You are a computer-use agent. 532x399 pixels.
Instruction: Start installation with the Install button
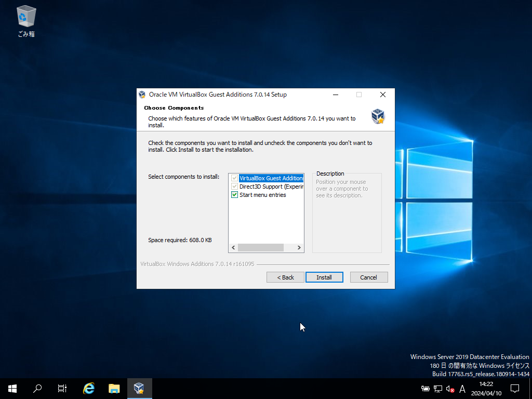point(324,277)
